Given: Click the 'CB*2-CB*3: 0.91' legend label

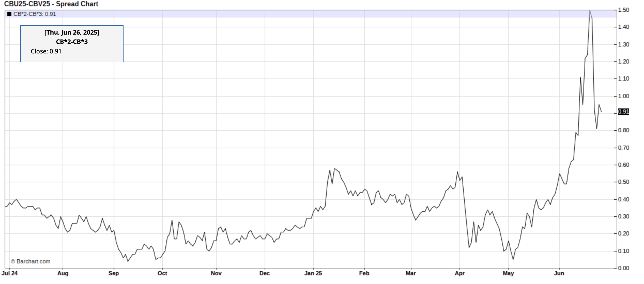Looking at the screenshot, I should coord(35,14).
